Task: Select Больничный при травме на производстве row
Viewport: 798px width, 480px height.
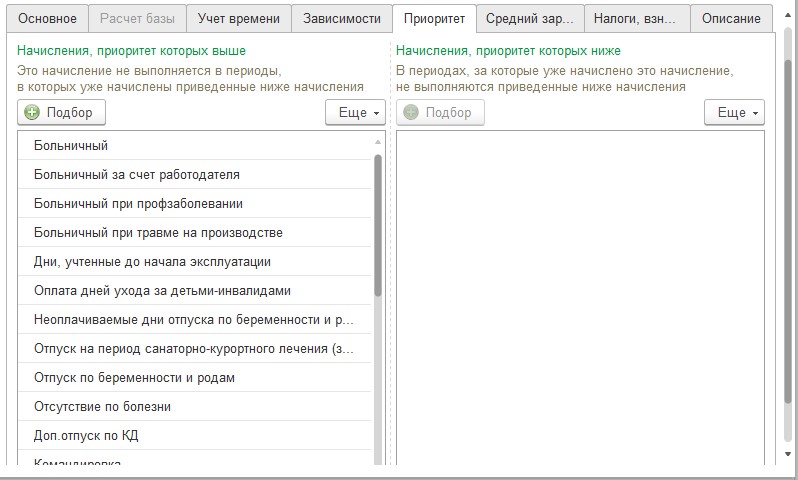Action: coord(195,233)
